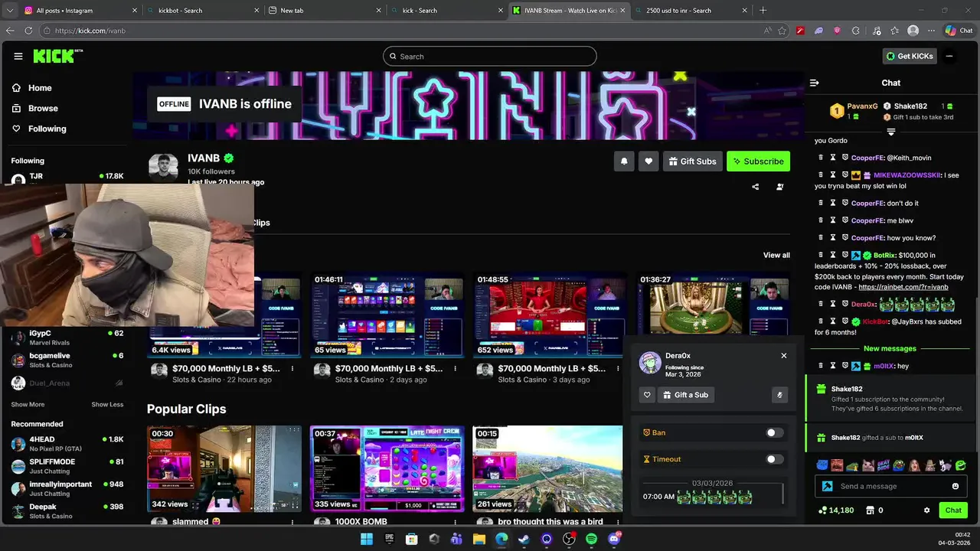Image resolution: width=980 pixels, height=551 pixels.
Task: Click the scrollbar in Dera0x message history
Action: tap(782, 494)
